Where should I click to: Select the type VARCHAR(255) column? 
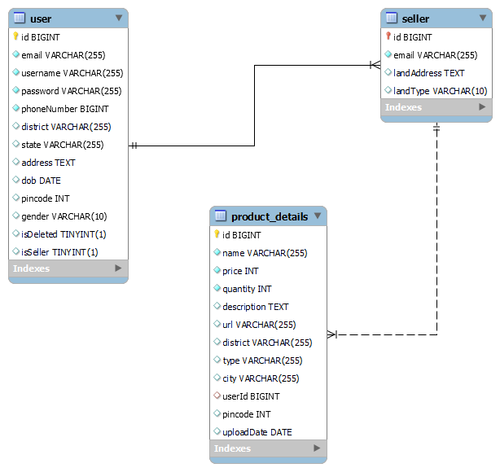262,361
